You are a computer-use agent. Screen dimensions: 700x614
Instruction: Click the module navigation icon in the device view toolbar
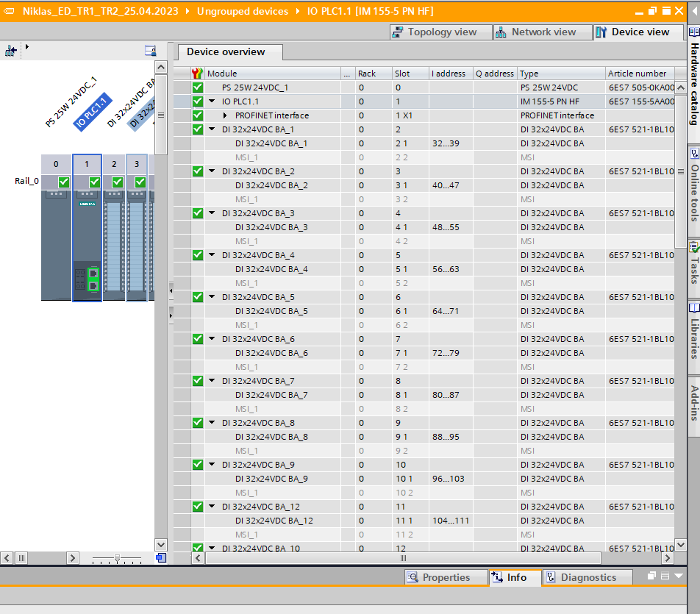click(x=10, y=51)
